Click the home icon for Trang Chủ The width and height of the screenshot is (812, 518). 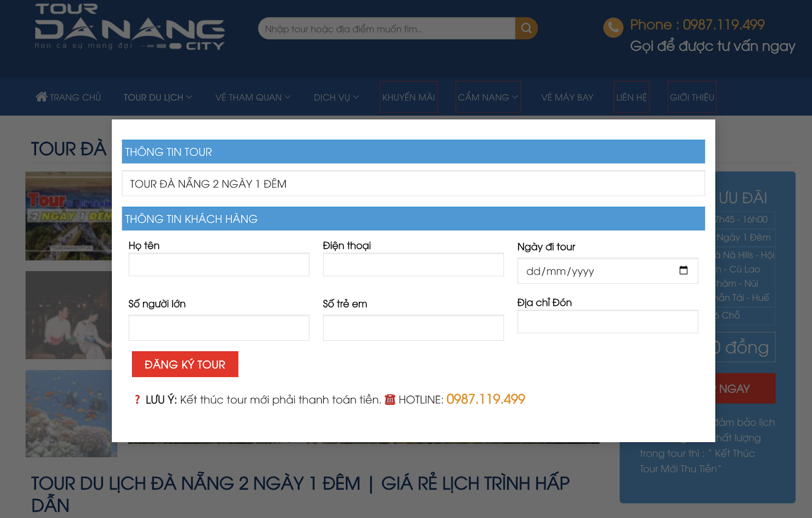pos(41,96)
